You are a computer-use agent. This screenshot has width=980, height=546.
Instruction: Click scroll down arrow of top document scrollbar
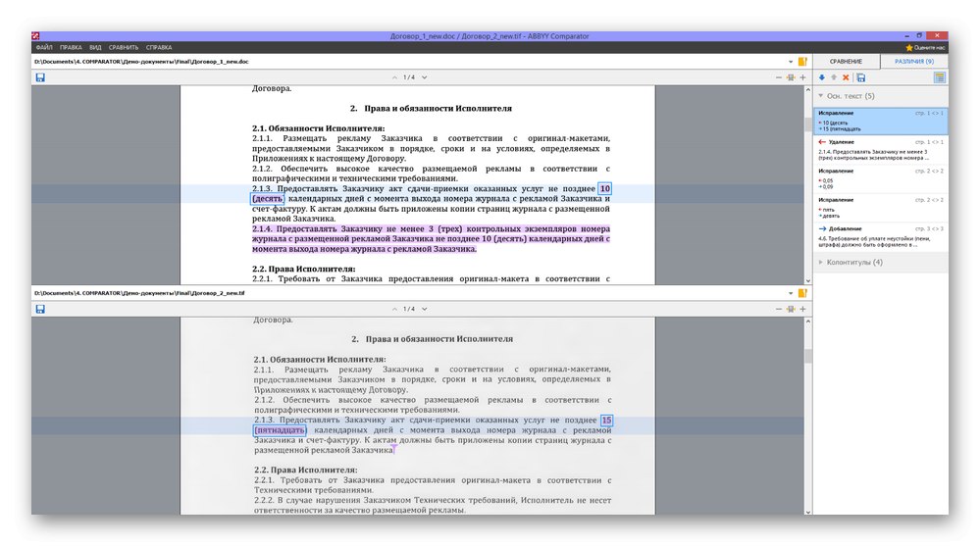(807, 280)
